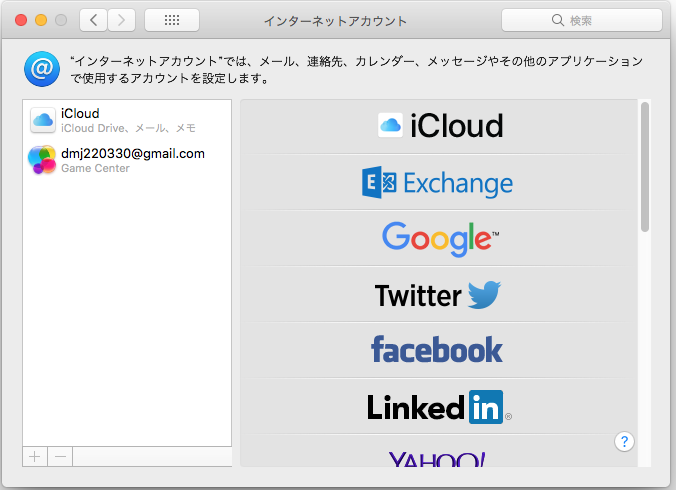
Task: Minimize the window with the yellow button
Action: [41, 20]
